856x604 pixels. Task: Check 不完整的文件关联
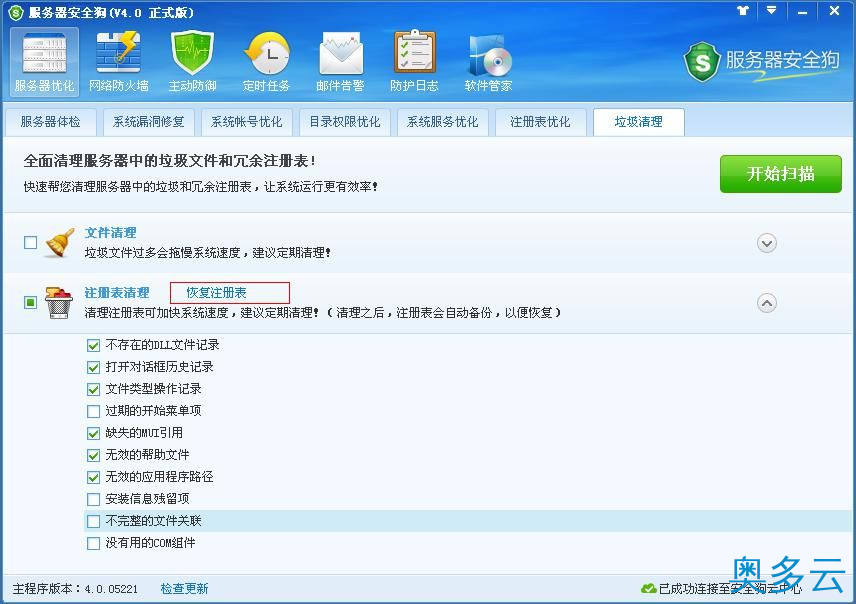pyautogui.click(x=93, y=522)
